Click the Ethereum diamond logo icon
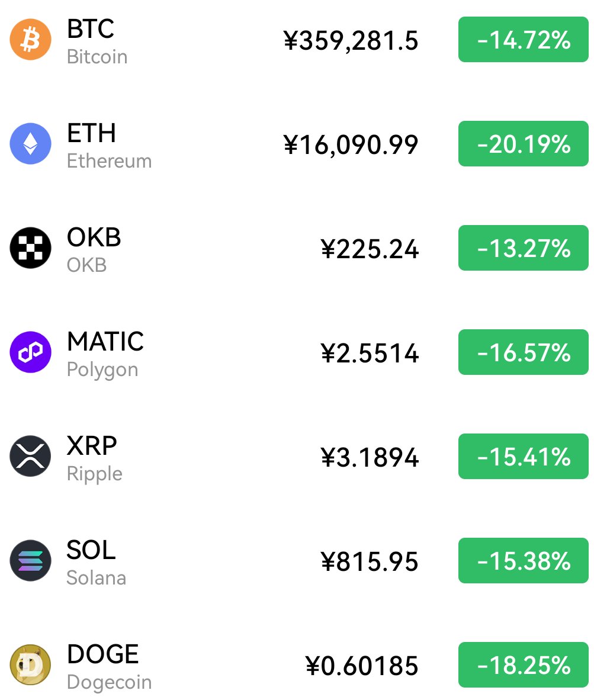Screen dimensions: 594x700 click(x=30, y=143)
